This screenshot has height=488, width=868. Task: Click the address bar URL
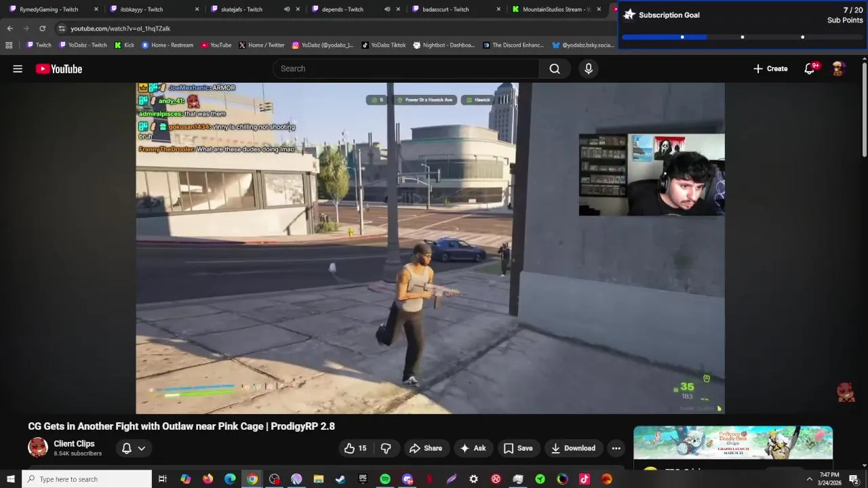tap(120, 28)
